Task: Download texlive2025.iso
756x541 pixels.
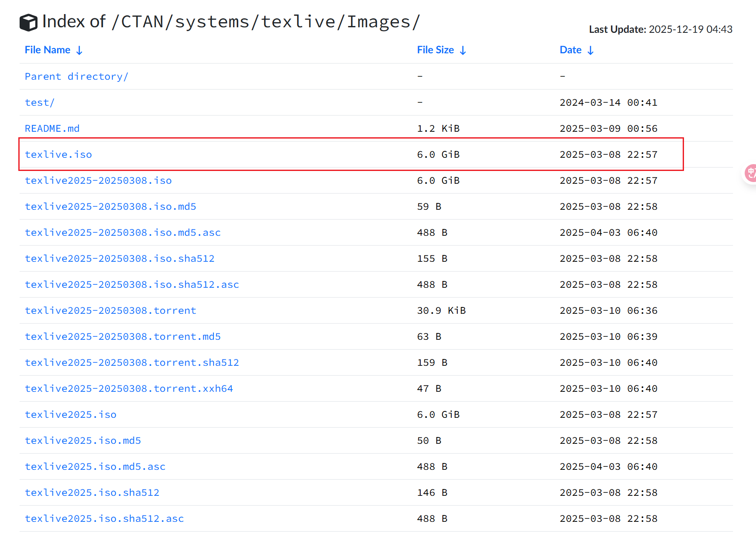Action: [x=70, y=414]
